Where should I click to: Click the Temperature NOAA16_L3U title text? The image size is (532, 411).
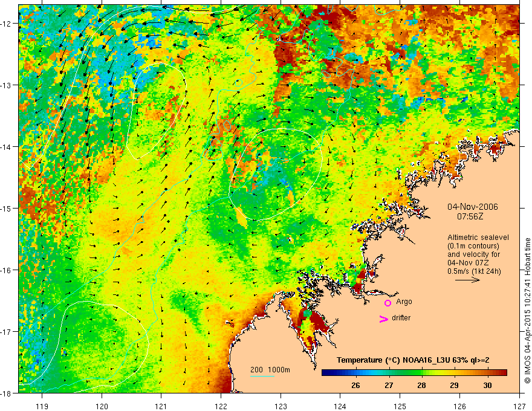[x=413, y=360]
